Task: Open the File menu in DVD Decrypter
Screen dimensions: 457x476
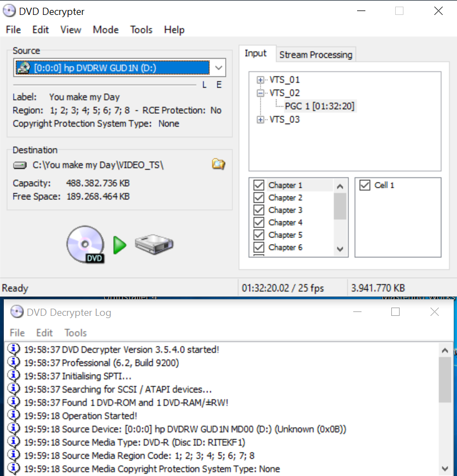Action: [13, 30]
